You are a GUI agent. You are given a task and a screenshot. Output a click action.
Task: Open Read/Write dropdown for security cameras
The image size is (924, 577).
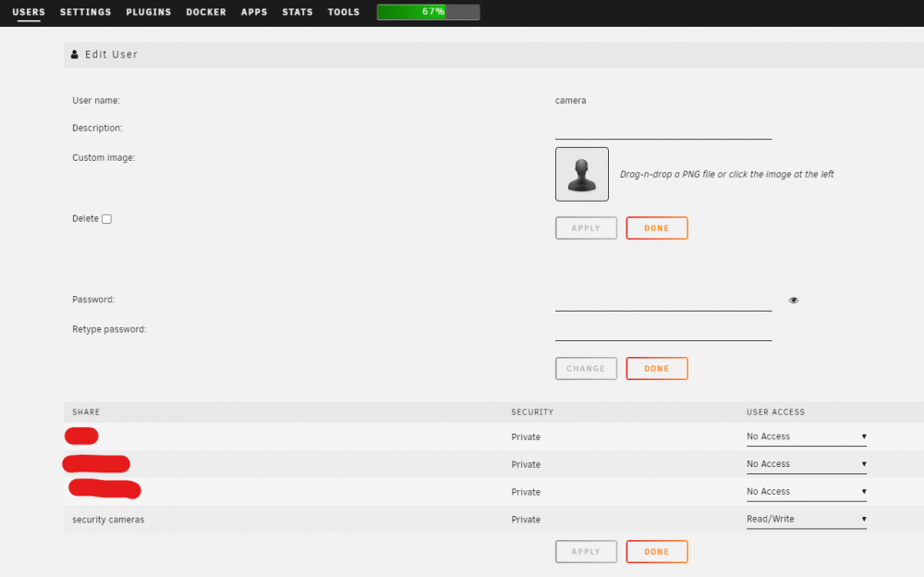point(806,519)
